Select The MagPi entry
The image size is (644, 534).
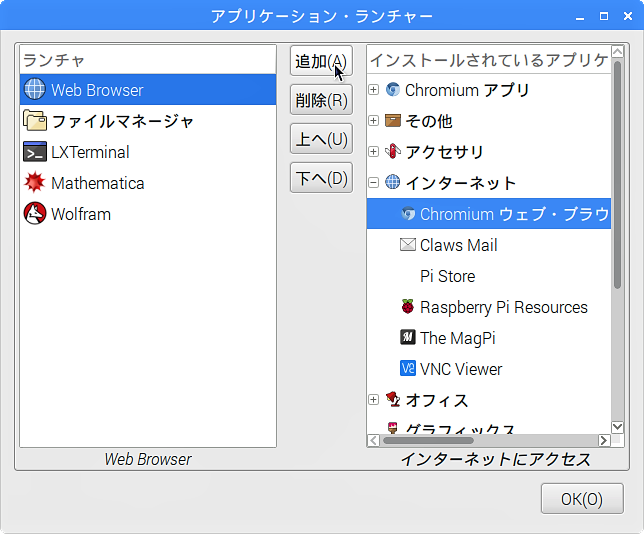(x=458, y=338)
